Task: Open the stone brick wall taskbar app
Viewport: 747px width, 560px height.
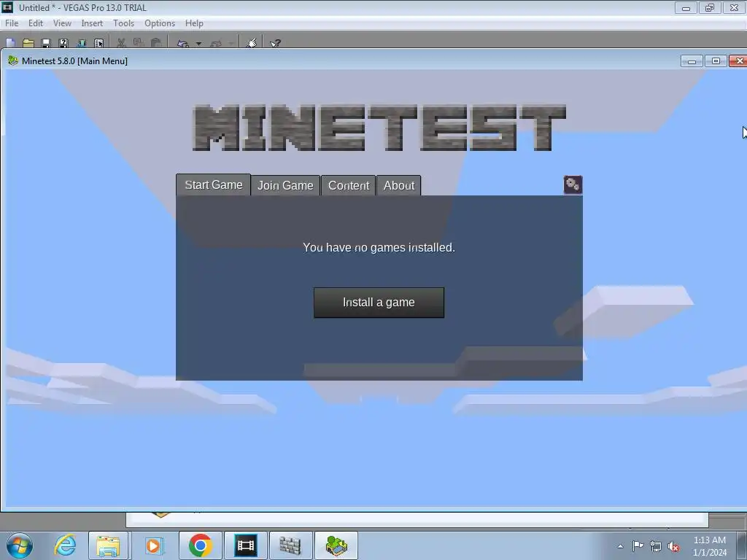Action: click(x=290, y=545)
